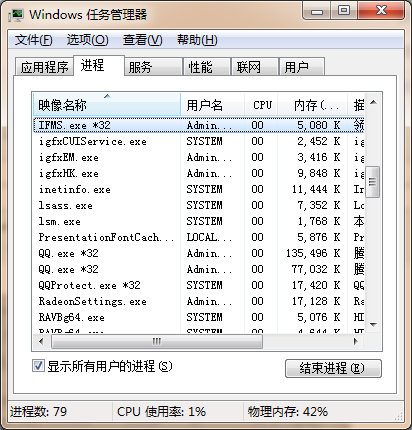Open the 查看(V) menu

tap(142, 40)
